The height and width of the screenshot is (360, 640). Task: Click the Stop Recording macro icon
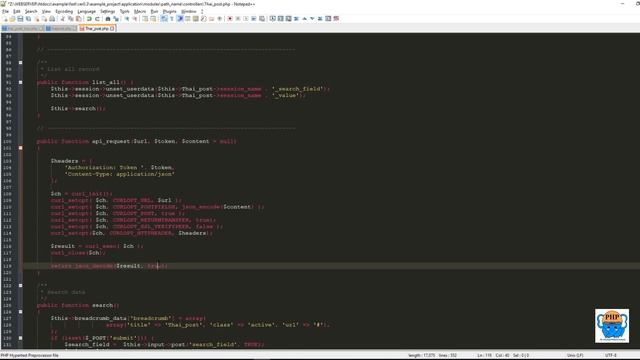[x=238, y=19]
